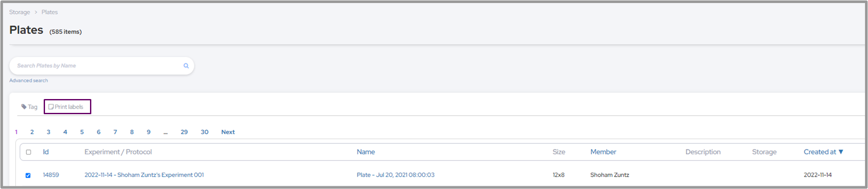The height and width of the screenshot is (189, 868).
Task: Open Shoham Zuntz's Experiment 001 link
Action: (144, 175)
